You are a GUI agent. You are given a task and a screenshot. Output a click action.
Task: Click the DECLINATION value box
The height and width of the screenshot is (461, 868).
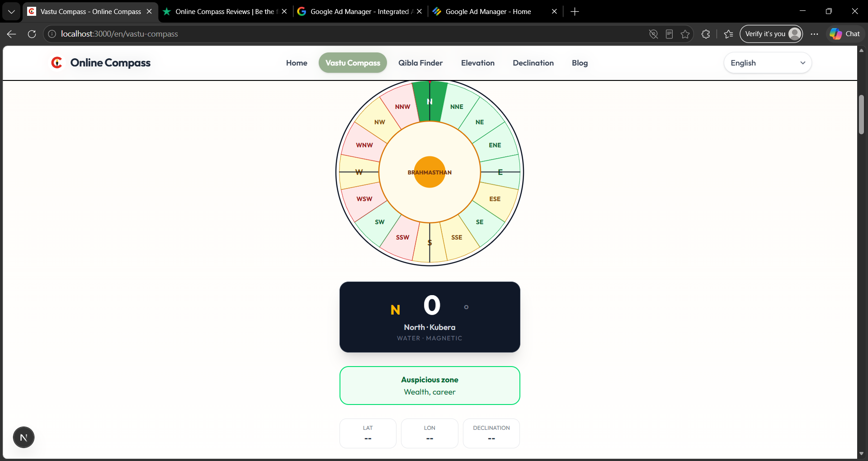click(491, 433)
